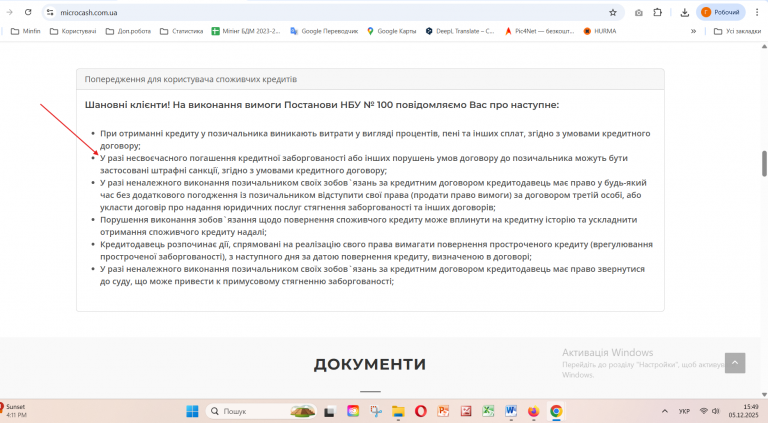Viewport: 768px width, 423px height.
Task: Open the red chart app taskbar icon
Action: [x=466, y=411]
